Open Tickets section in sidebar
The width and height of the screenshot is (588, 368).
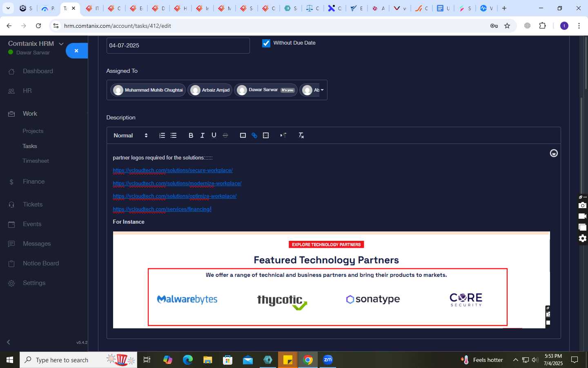pos(33,204)
